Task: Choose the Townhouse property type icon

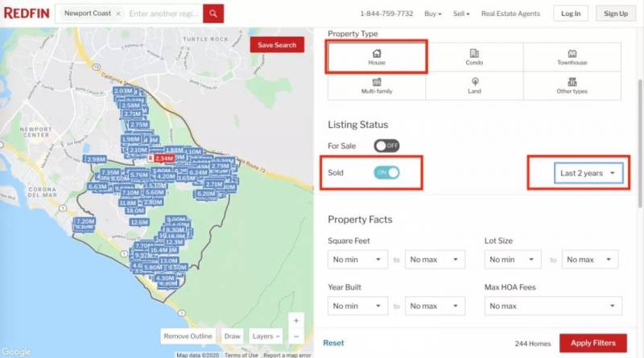Action: click(572, 53)
